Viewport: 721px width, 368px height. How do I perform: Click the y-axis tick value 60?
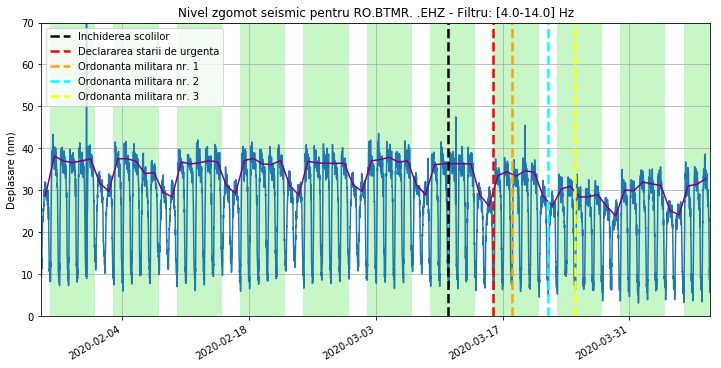[x=29, y=64]
